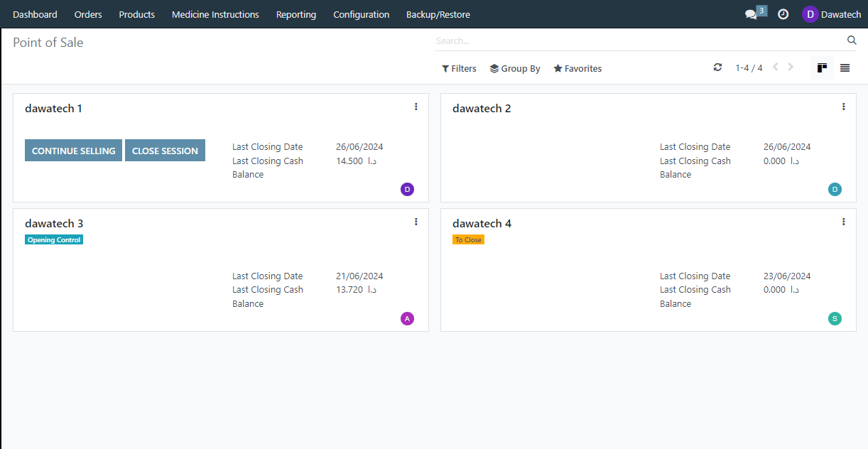Click the dawatech 2 card title
The image size is (868, 449).
[x=482, y=109]
